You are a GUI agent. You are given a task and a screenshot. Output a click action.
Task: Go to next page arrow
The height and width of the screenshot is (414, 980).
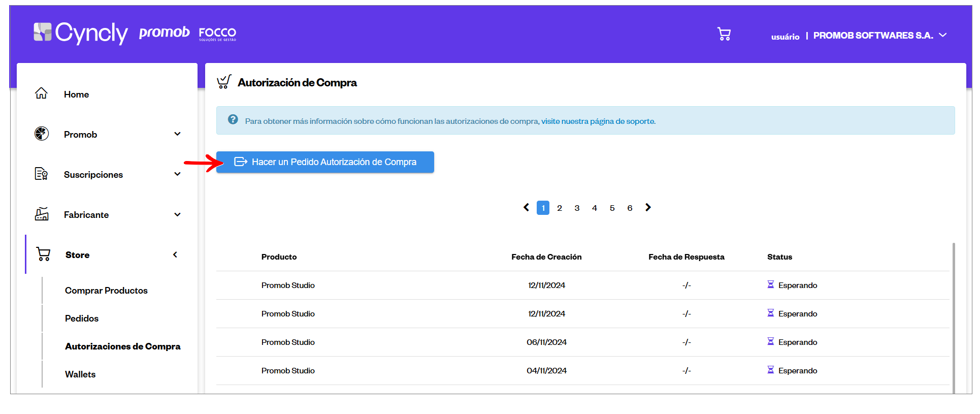[x=648, y=207]
